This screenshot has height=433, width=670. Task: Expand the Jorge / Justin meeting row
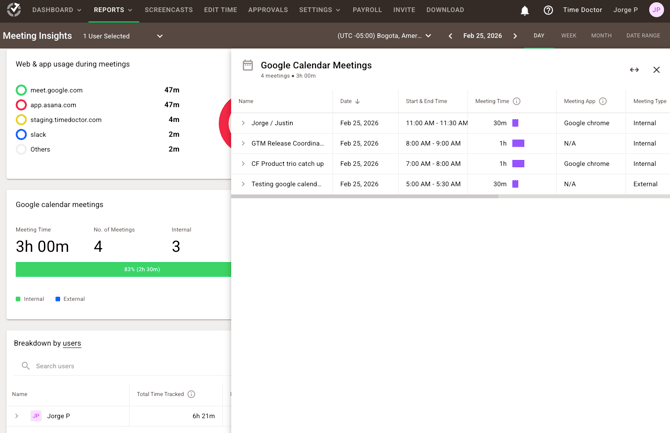(243, 123)
